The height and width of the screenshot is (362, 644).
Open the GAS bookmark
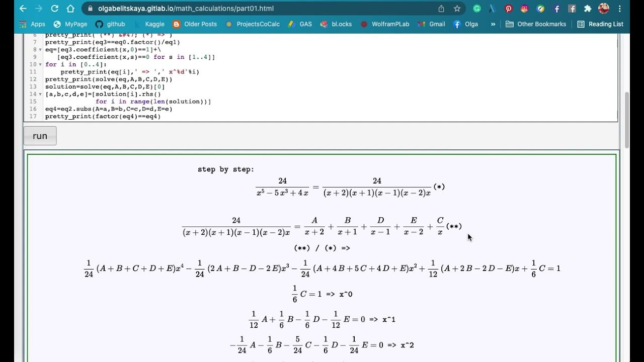click(x=300, y=24)
